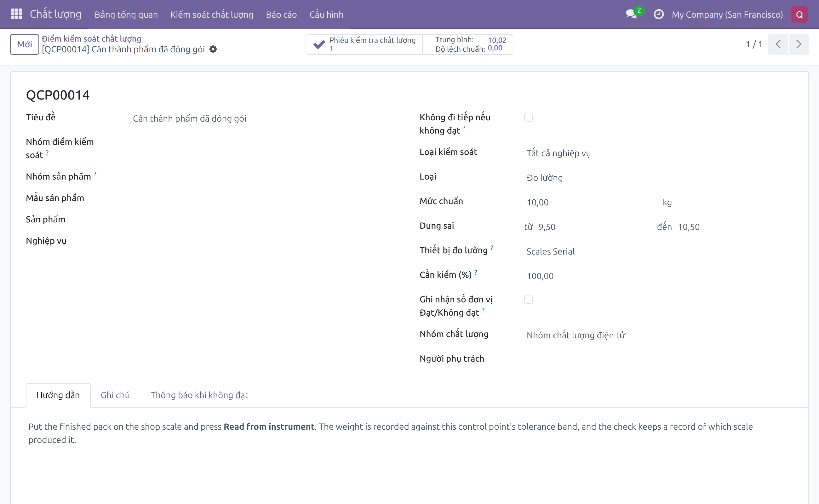Open the help tooltip for Thiết bị đo lường

[492, 248]
